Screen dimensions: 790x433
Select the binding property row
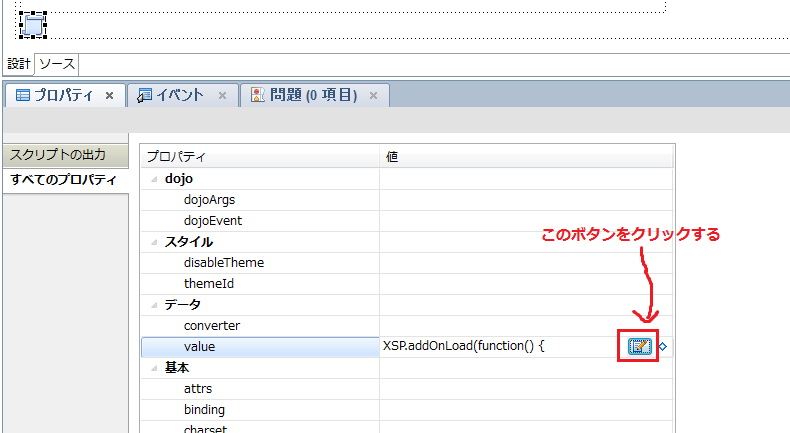pos(260,410)
